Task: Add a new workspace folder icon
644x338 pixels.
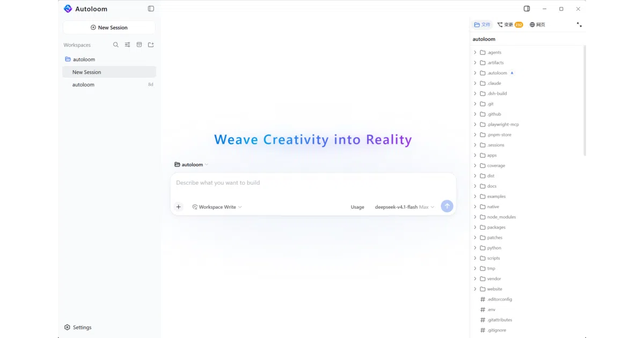Action: click(151, 45)
